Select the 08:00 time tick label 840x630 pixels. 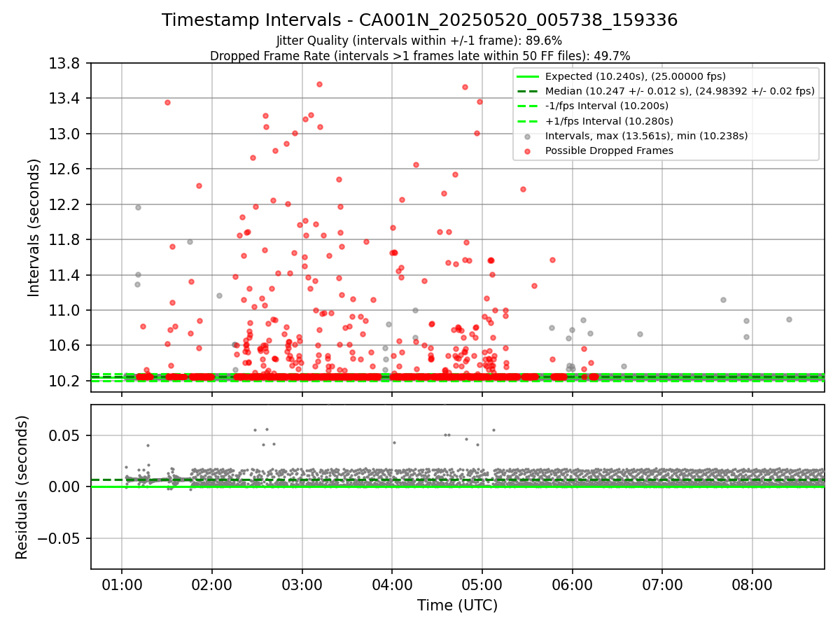click(x=752, y=585)
